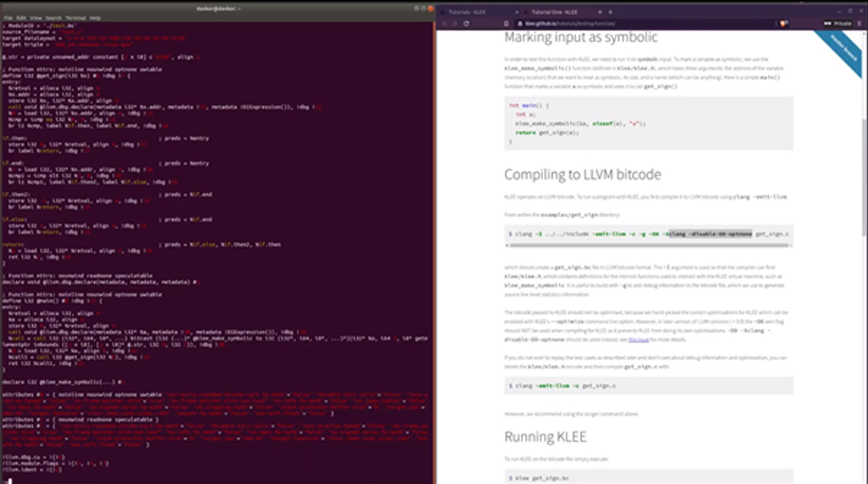Open the terminal Search menu
The height and width of the screenshot is (484, 868).
[54, 18]
